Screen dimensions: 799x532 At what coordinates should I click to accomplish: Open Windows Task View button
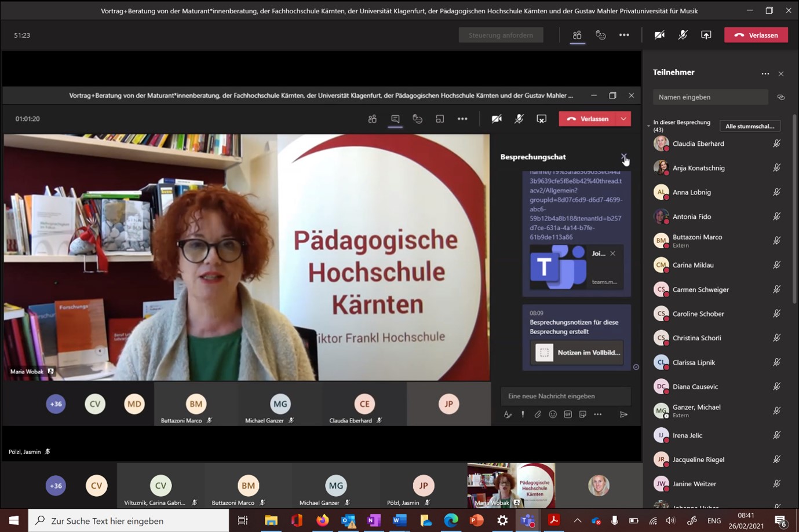[x=243, y=520]
